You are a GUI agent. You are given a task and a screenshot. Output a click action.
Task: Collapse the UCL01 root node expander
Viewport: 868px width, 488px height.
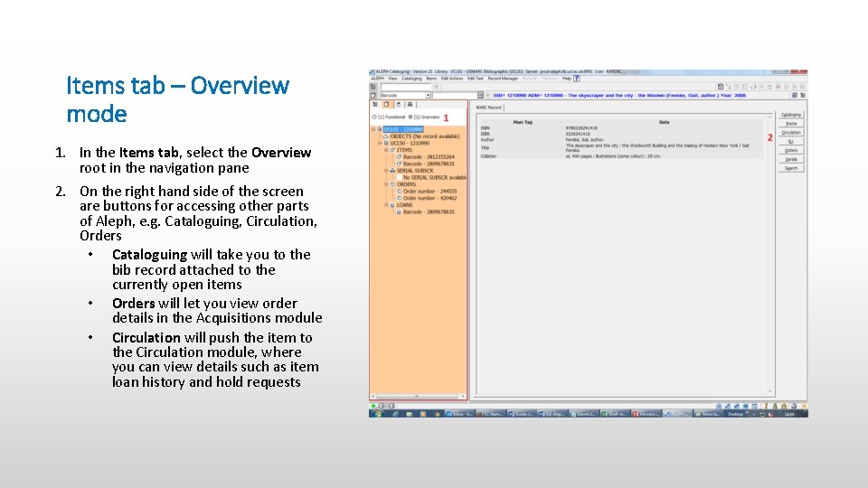click(x=373, y=129)
